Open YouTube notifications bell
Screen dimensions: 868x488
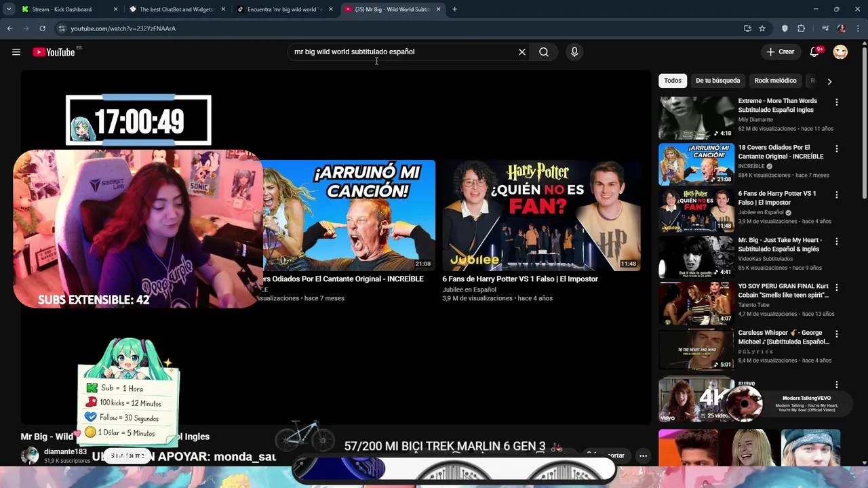tap(815, 52)
